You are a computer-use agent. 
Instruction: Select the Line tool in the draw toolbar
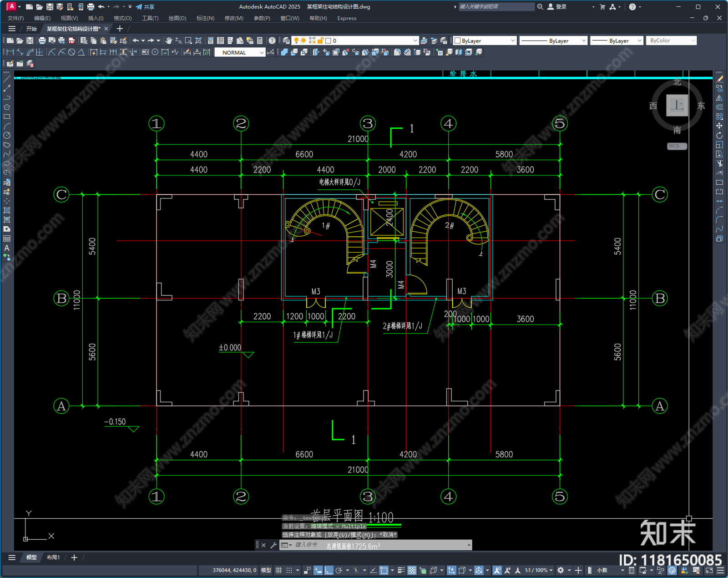tap(7, 79)
